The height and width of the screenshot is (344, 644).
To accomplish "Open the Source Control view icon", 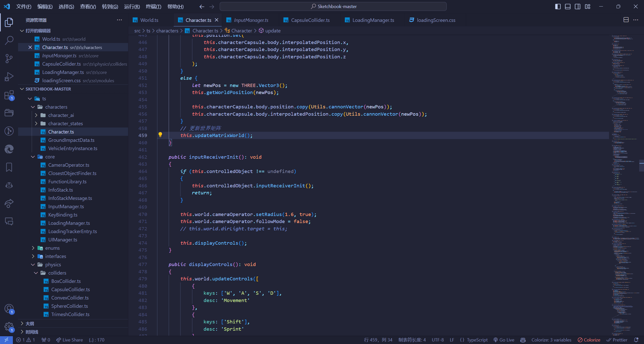I will (9, 58).
